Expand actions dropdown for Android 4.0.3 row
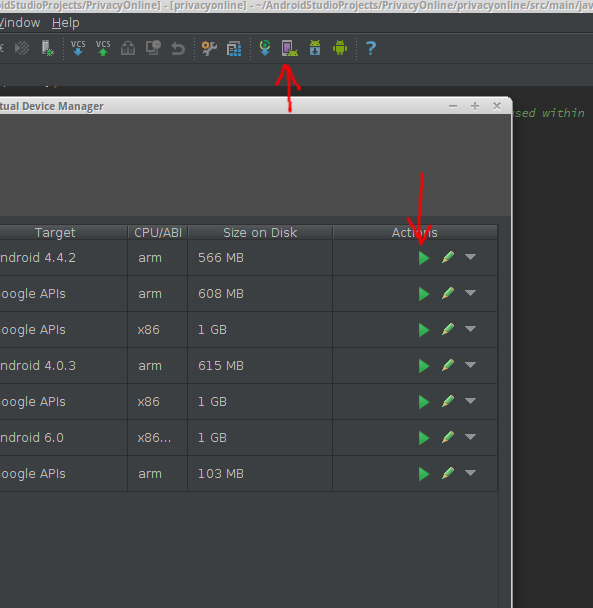 470,365
